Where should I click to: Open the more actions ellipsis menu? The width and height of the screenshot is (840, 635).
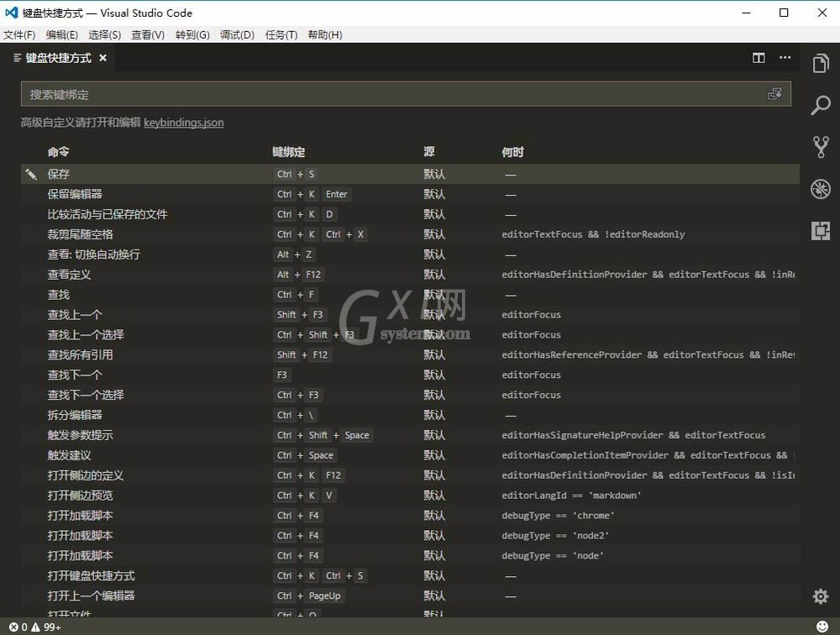[x=785, y=57]
